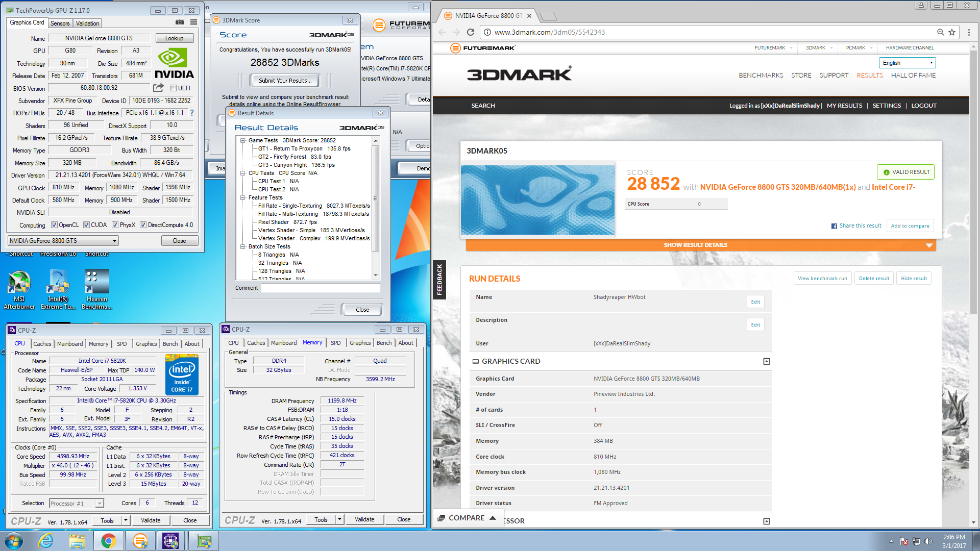Viewport: 980px width, 551px height.
Task: Open the MSI Afterburner desktop icon
Action: 19,289
